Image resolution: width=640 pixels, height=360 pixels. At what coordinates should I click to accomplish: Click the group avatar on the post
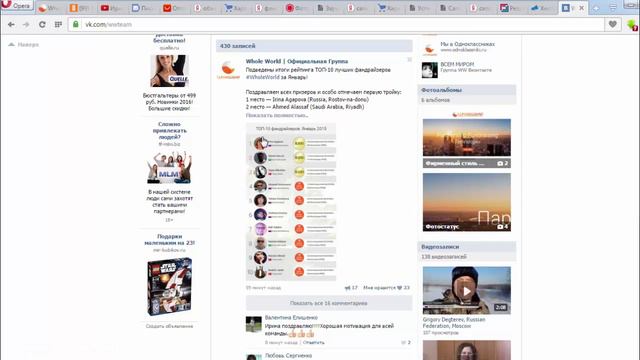[228, 69]
